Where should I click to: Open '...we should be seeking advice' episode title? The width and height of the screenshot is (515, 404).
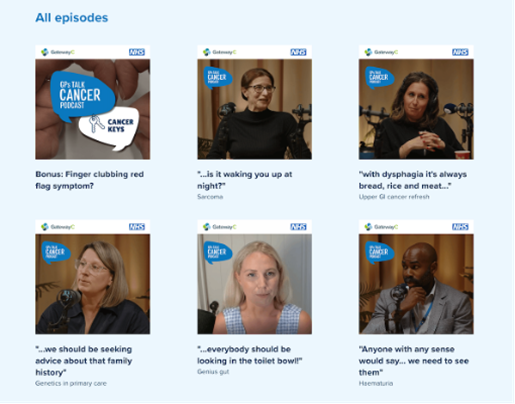tap(84, 361)
